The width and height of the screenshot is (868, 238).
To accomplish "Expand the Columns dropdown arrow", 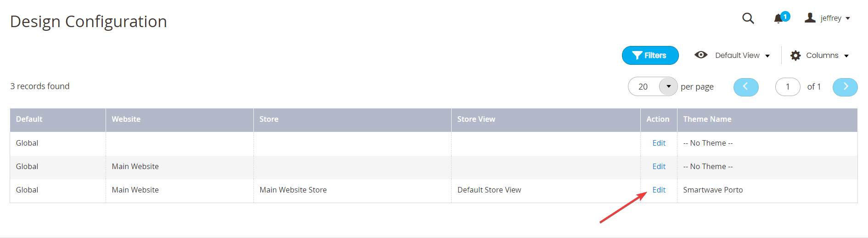I will click(846, 56).
